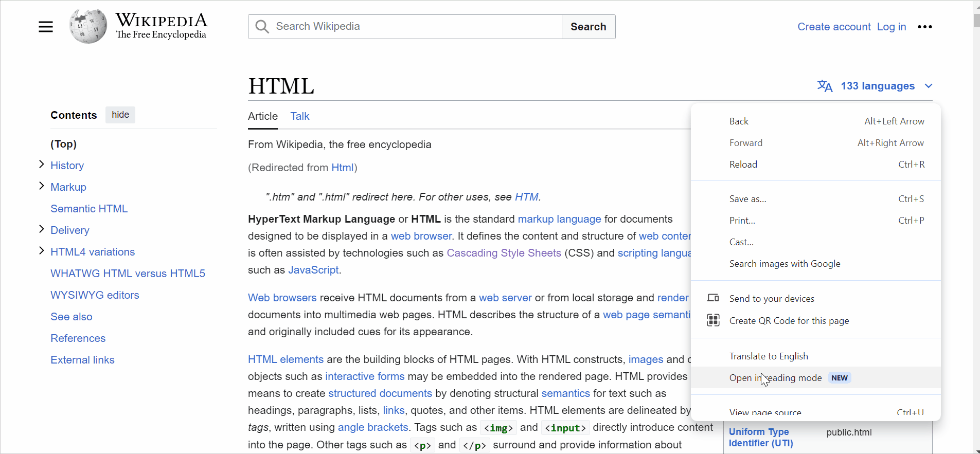This screenshot has height=454, width=980.
Task: Expand the Delivery contents section
Action: pyautogui.click(x=42, y=229)
